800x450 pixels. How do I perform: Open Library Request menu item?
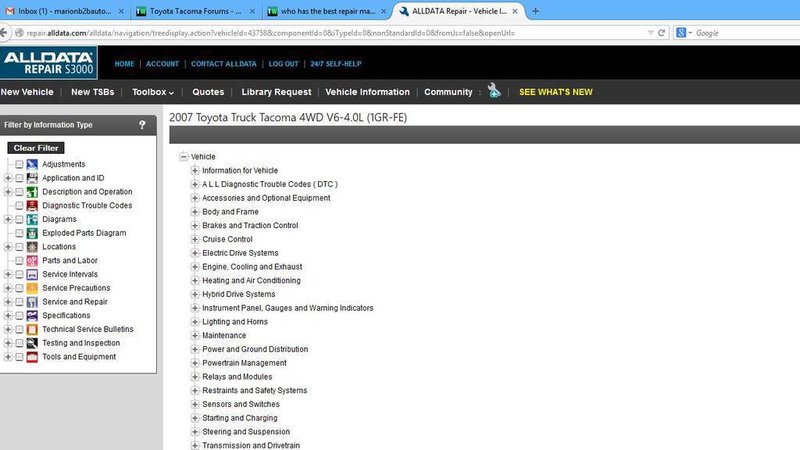[276, 92]
